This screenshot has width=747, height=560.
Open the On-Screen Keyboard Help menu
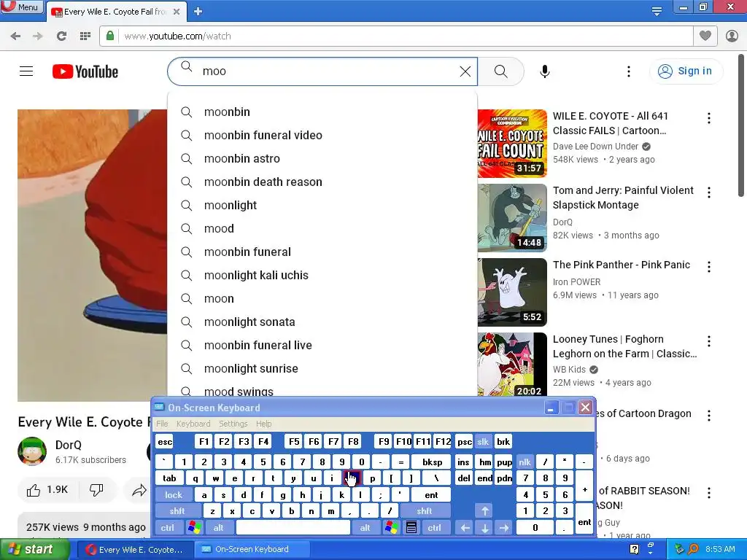263,424
